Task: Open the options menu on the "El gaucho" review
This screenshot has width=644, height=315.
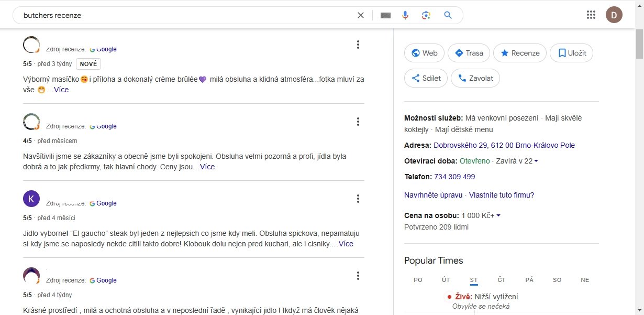Action: [358, 198]
